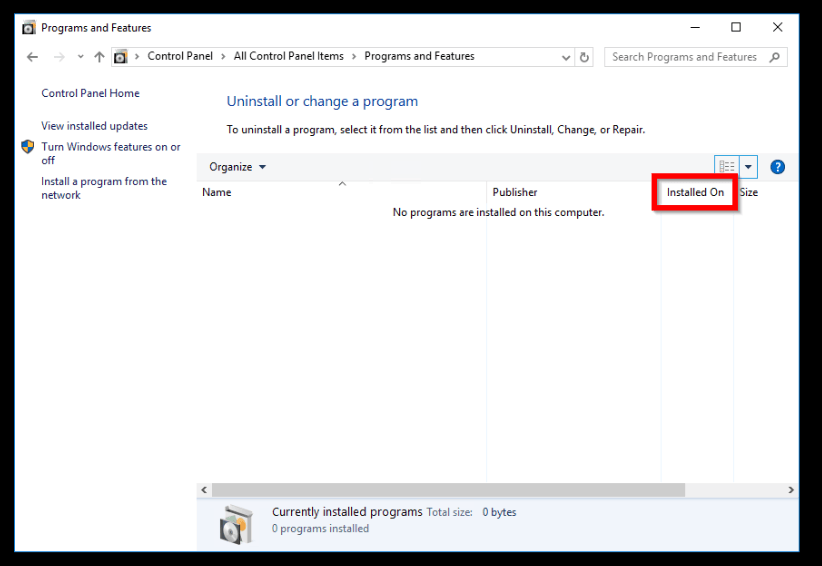Click the search magnifier icon
Image resolution: width=822 pixels, height=566 pixels.
point(774,57)
